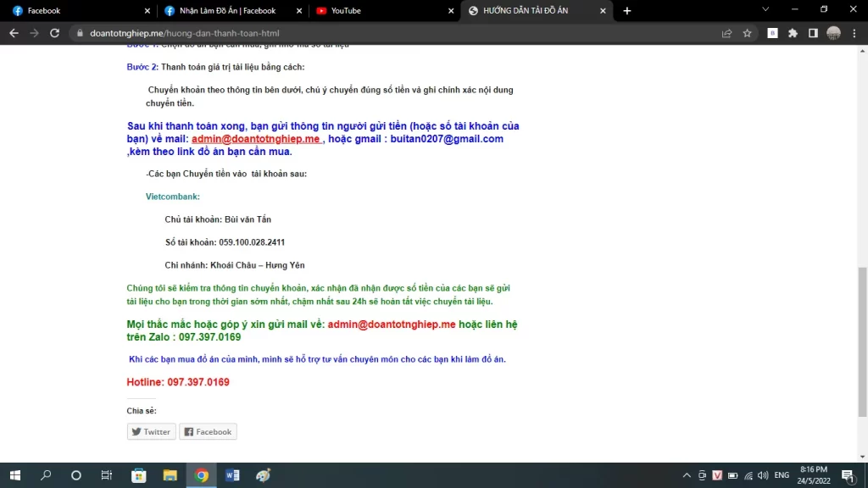Image resolution: width=868 pixels, height=488 pixels.
Task: Open the Extensions puzzle icon
Action: coord(793,33)
